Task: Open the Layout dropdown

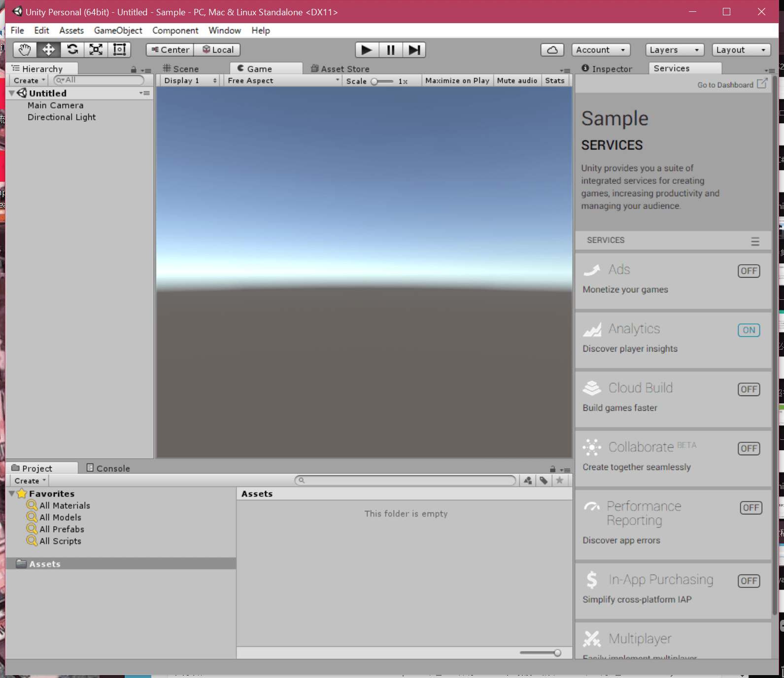Action: pos(741,50)
